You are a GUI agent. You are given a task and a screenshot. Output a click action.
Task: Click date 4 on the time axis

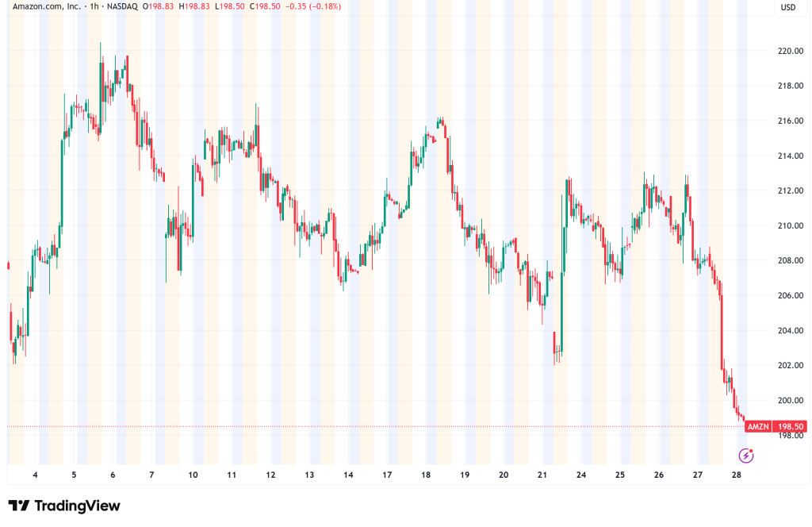coord(35,475)
